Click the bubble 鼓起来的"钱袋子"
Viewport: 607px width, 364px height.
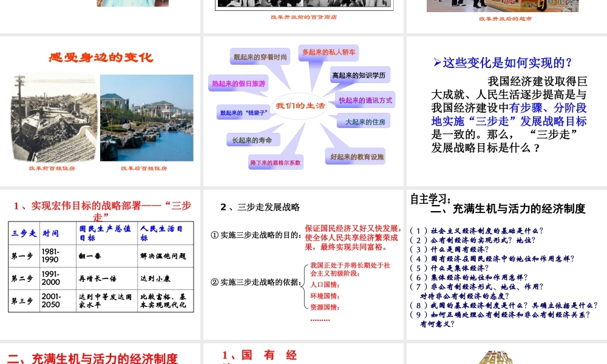click(x=243, y=113)
